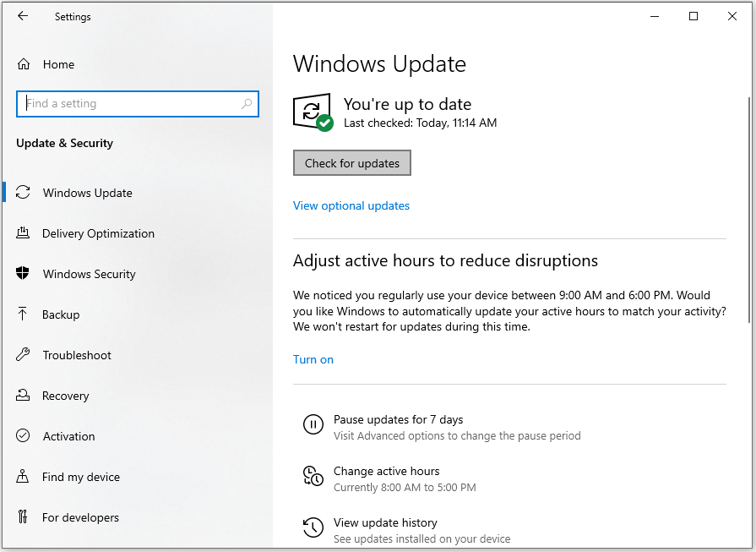Go to Settings Home
Screen dimensions: 756x552
click(x=59, y=64)
